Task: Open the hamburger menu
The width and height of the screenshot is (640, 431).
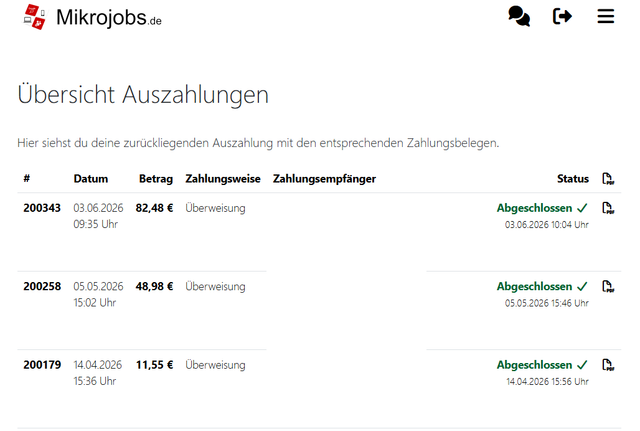Action: coord(606,16)
